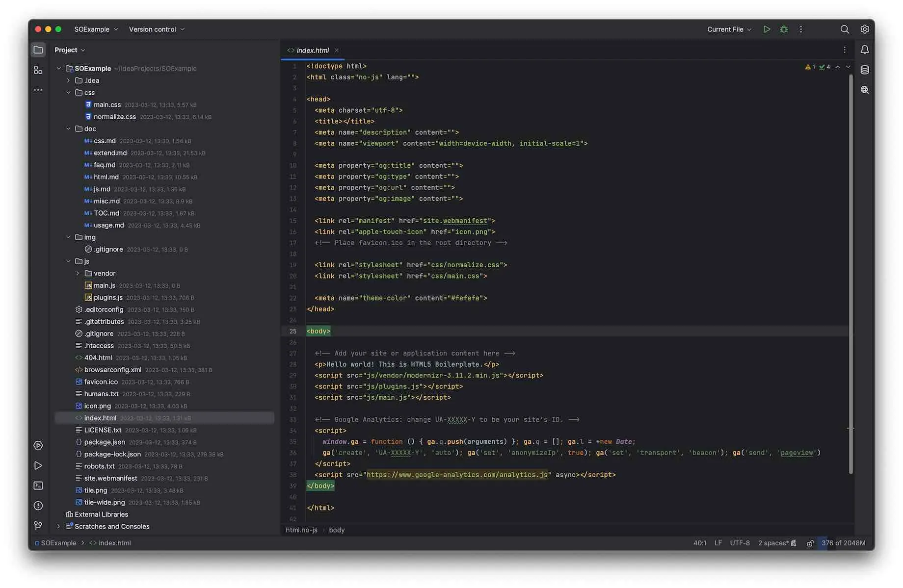Expand Scratches and Consoles
Screen dimensions: 903x588
[59, 527]
